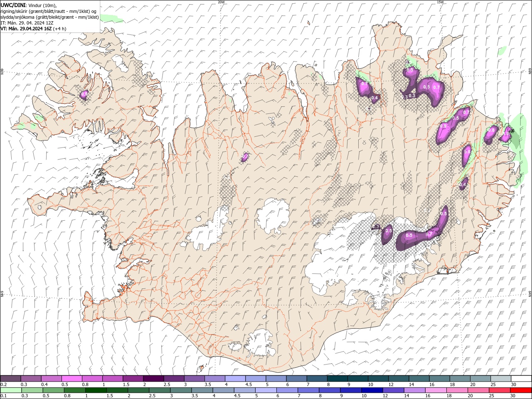This screenshot has height=399, width=532.
Task: Pick upper legend swatch between 2.5 and 3
Action: 174,379
